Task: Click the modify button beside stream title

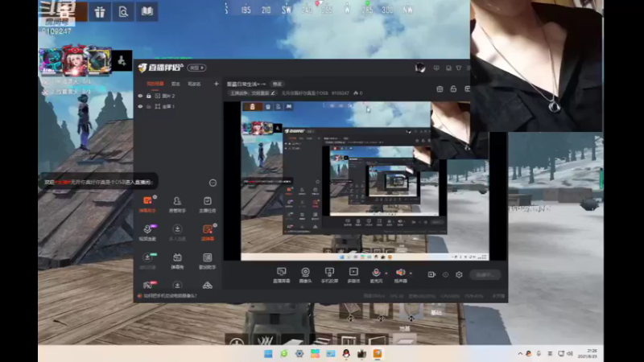Action: 277,84
